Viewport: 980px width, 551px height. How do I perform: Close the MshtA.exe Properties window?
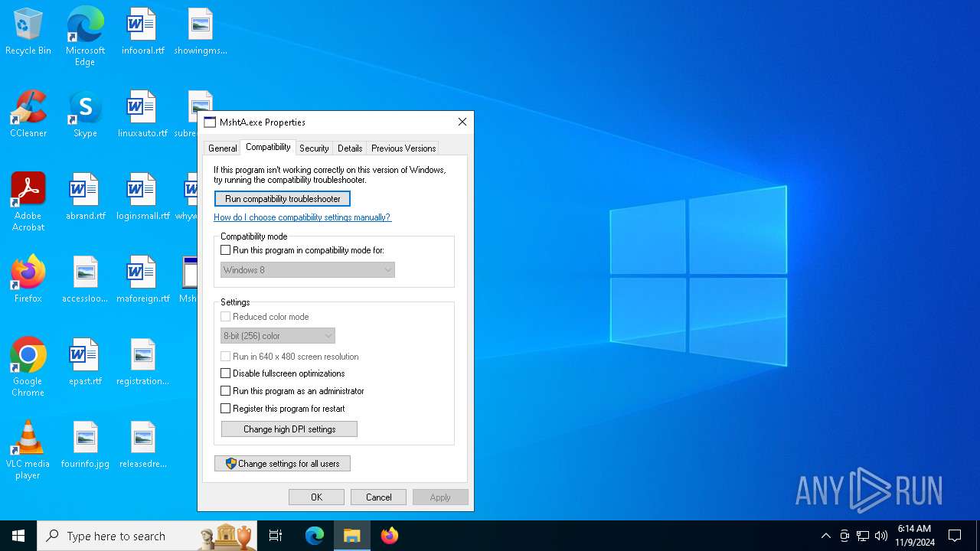pyautogui.click(x=462, y=122)
